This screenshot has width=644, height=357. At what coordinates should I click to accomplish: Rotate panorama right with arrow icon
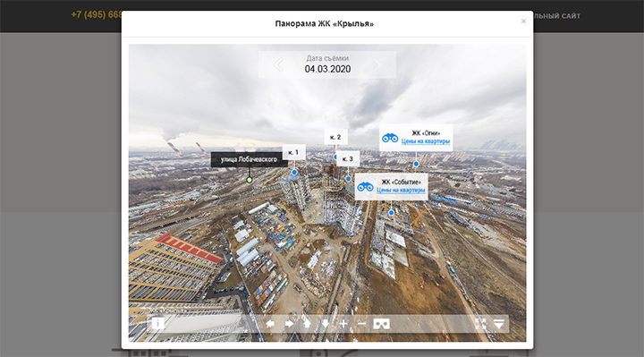(289, 324)
